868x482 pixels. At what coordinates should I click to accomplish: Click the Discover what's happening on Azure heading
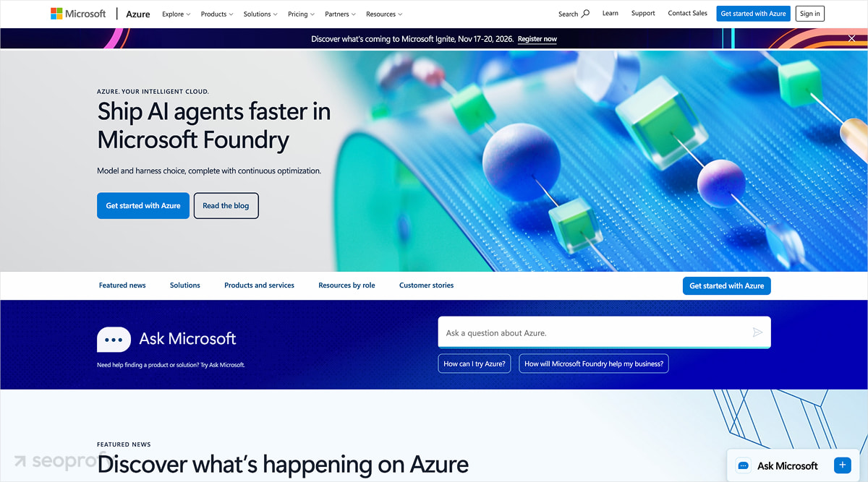[x=283, y=464]
